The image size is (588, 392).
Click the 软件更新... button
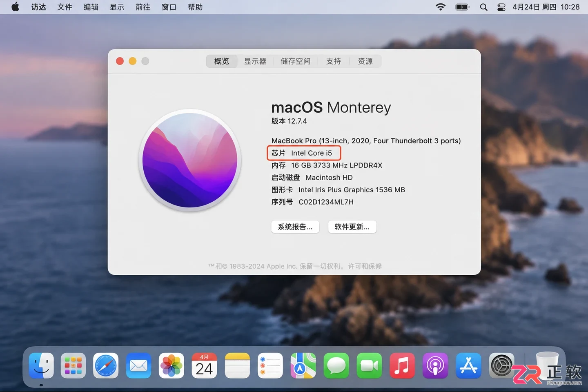coord(352,227)
